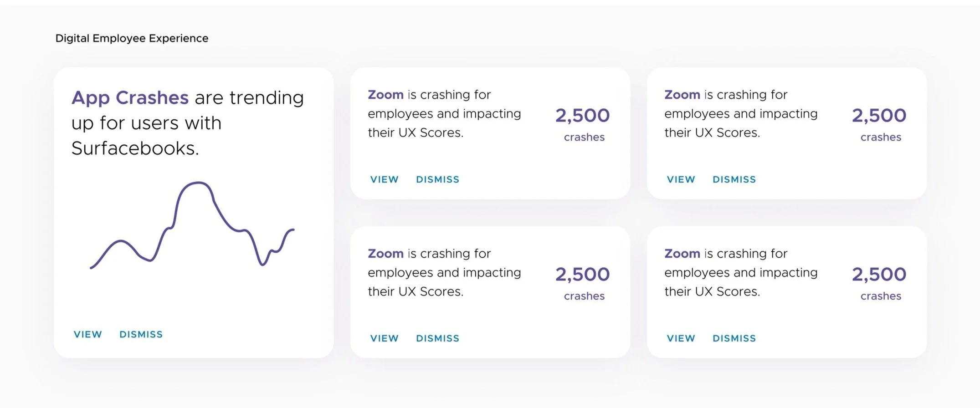The width and height of the screenshot is (980, 408).
Task: Click the bold Zoom text in upper-middle card
Action: [x=385, y=95]
